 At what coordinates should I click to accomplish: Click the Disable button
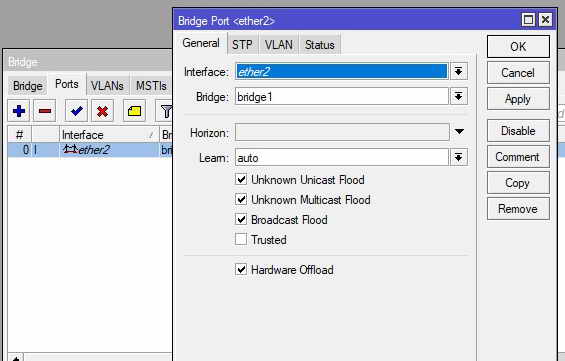(x=518, y=130)
